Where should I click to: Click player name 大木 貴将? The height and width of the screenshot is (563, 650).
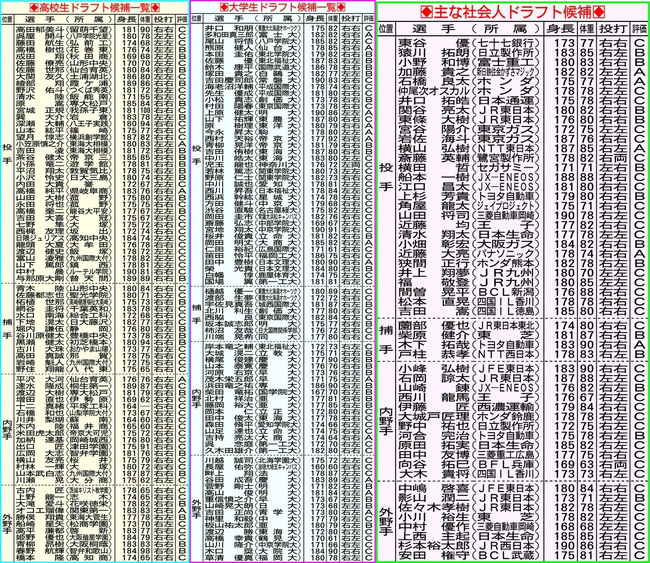(434, 473)
